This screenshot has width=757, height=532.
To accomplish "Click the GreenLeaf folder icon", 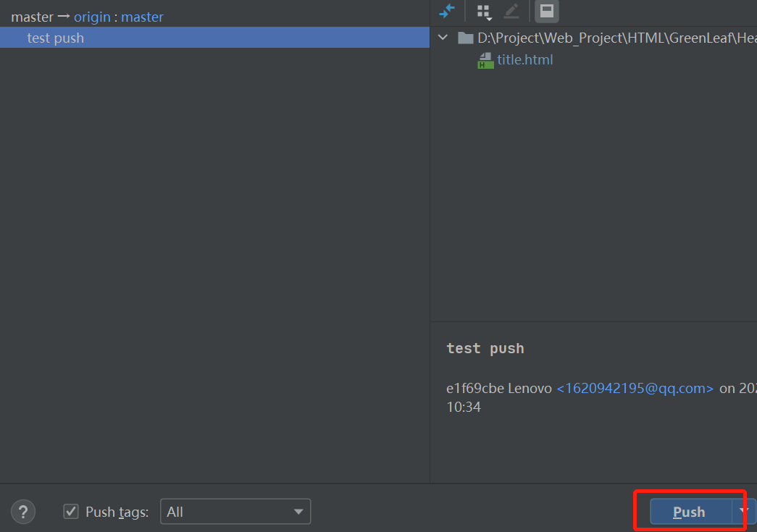I will coord(464,38).
